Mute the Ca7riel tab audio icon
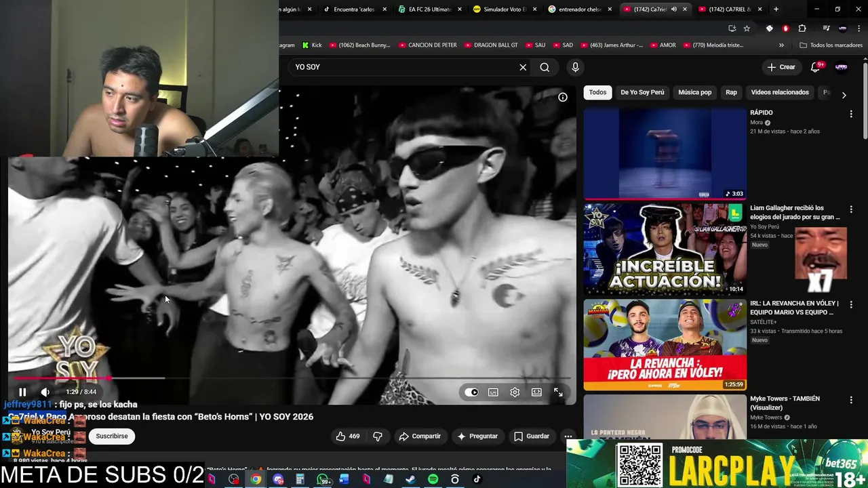This screenshot has height=488, width=868. pos(674,9)
